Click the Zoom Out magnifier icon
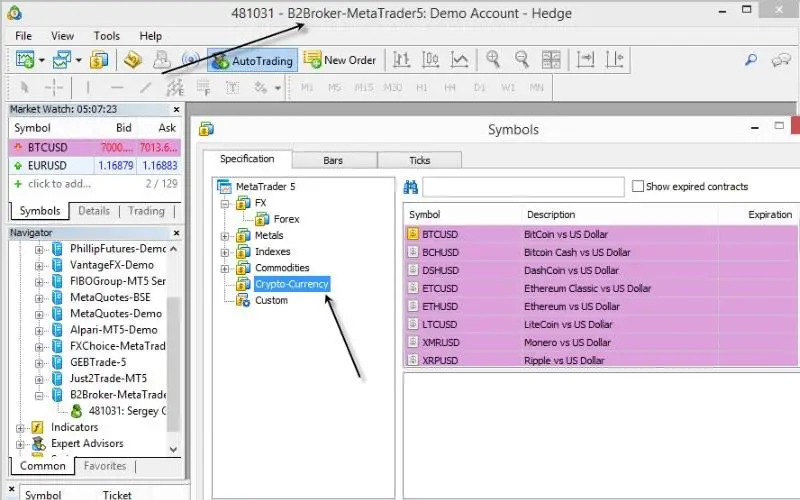This screenshot has width=800, height=500. (x=522, y=60)
